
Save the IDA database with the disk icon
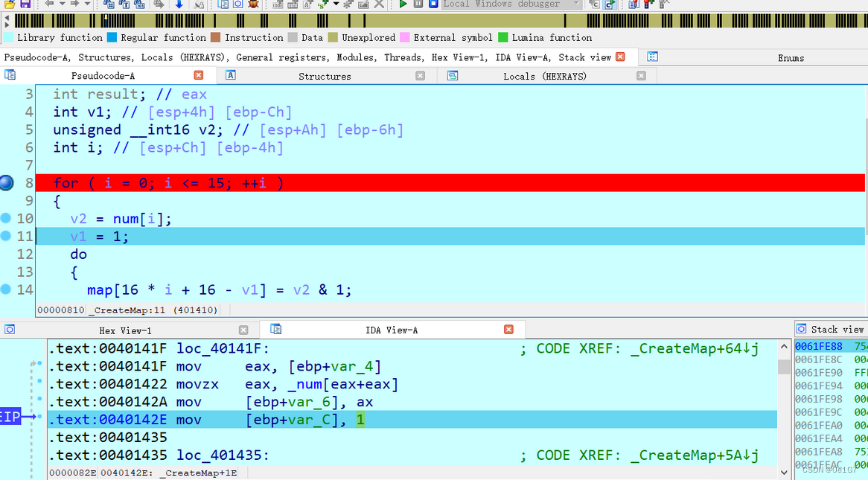(25, 4)
